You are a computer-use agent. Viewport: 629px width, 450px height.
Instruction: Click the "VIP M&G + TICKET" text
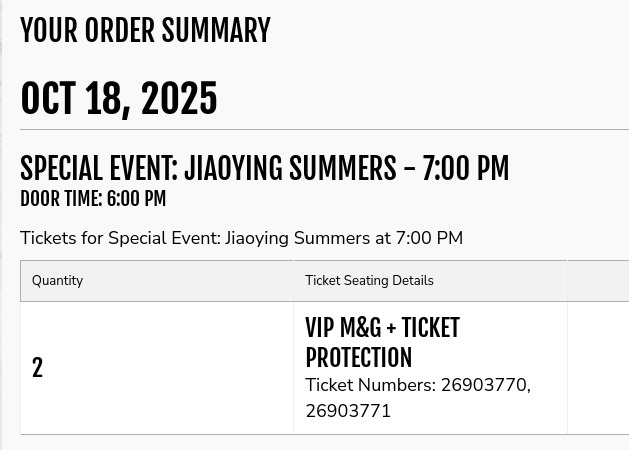pyautogui.click(x=382, y=328)
